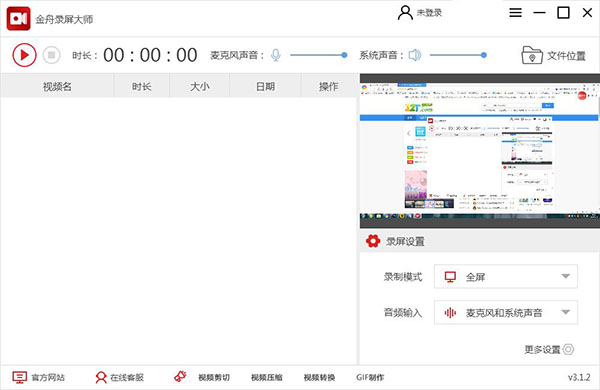Expand the 音频输入 麦克风和系统声音 dropdown
The width and height of the screenshot is (600, 390).
[505, 312]
